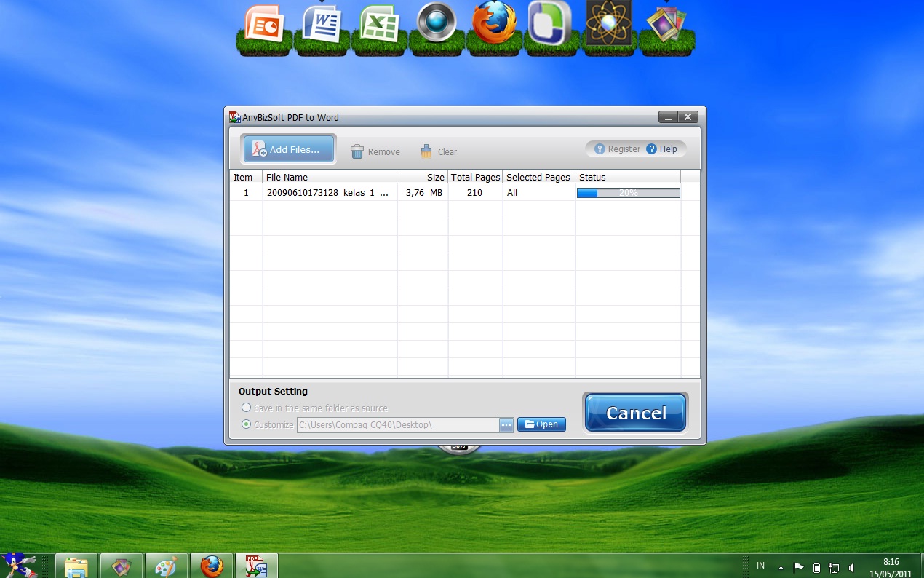Open Paint from the taskbar

point(167,566)
